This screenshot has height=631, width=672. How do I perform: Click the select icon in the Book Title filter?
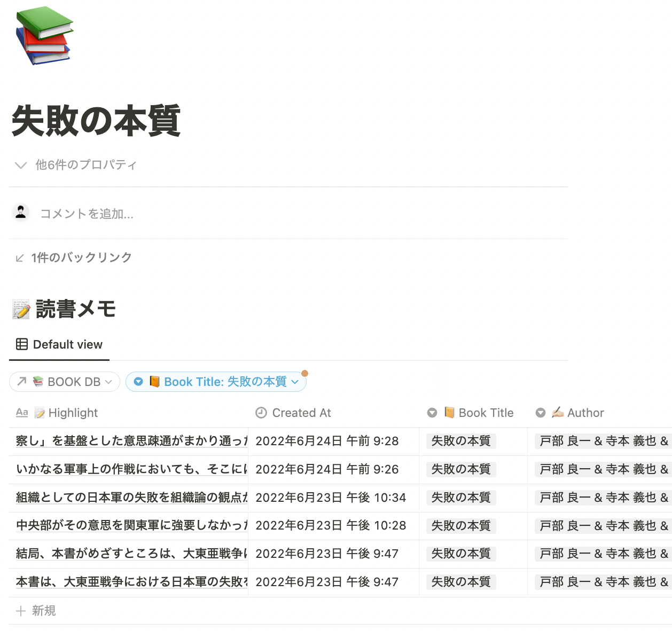click(138, 381)
